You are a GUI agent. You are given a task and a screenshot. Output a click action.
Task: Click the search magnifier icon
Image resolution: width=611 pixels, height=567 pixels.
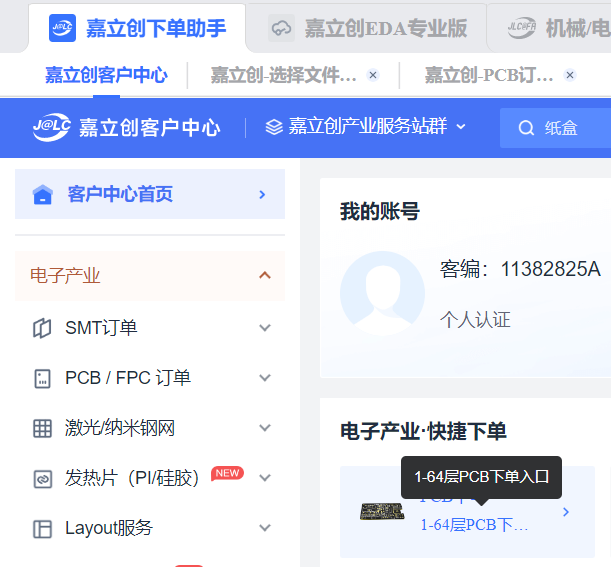526,128
